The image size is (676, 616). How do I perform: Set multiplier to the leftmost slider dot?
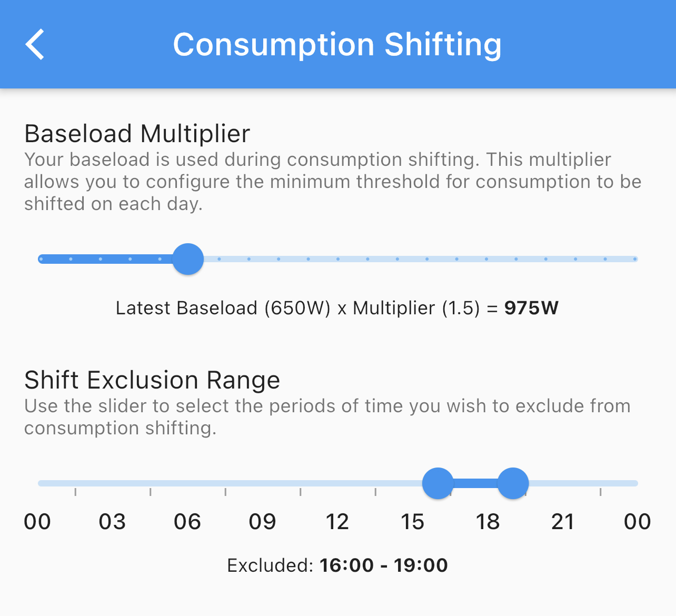(x=41, y=259)
